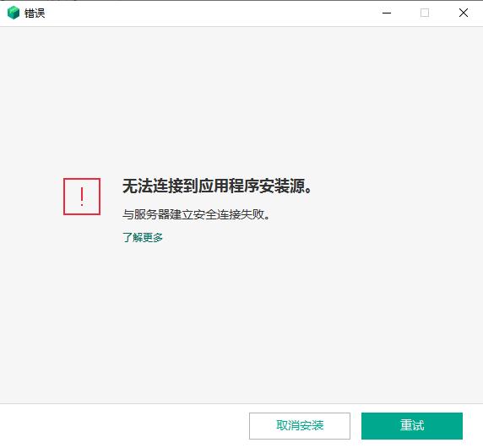This screenshot has width=483, height=448.
Task: Select the heading 无法连接到应用程序安装源。
Action: pyautogui.click(x=218, y=186)
